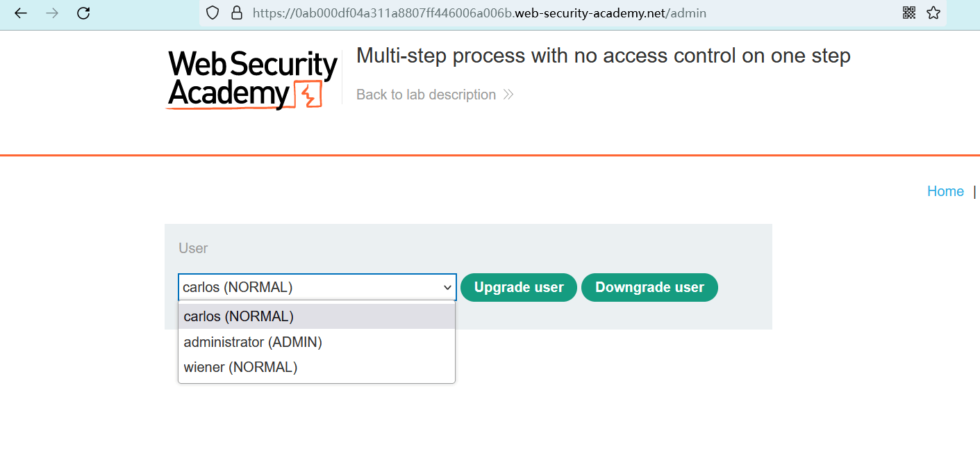Click the double chevron beside lab description

click(508, 95)
